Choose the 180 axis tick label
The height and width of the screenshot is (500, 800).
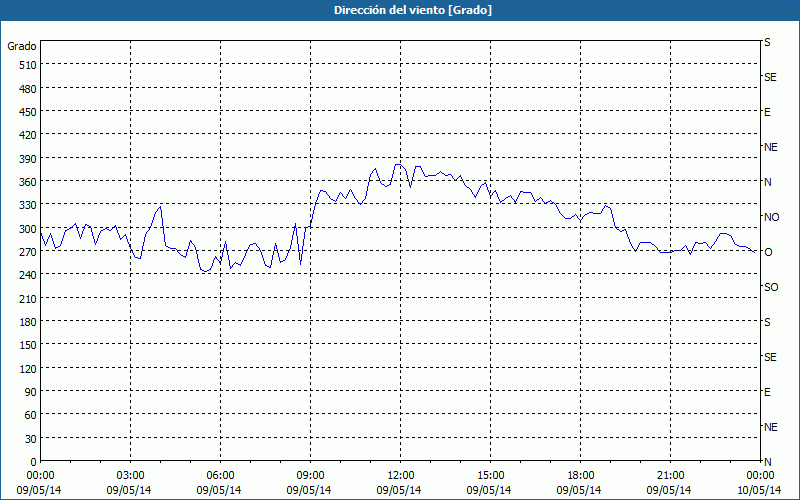point(29,322)
